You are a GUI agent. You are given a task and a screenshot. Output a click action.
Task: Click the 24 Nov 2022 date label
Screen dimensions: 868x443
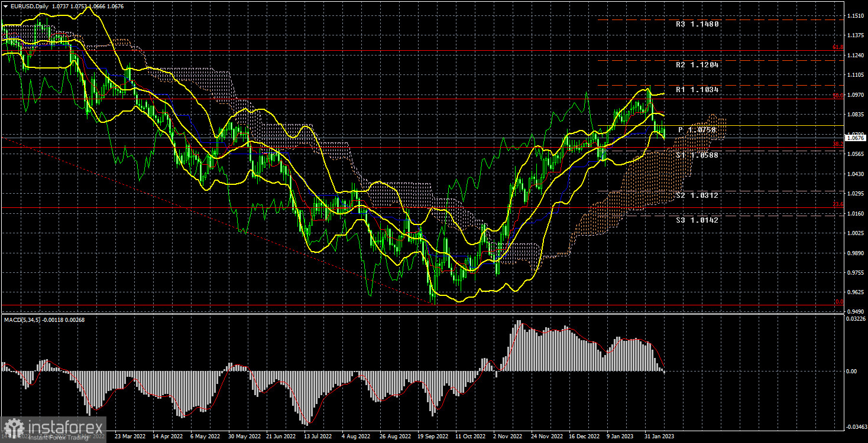pyautogui.click(x=546, y=437)
